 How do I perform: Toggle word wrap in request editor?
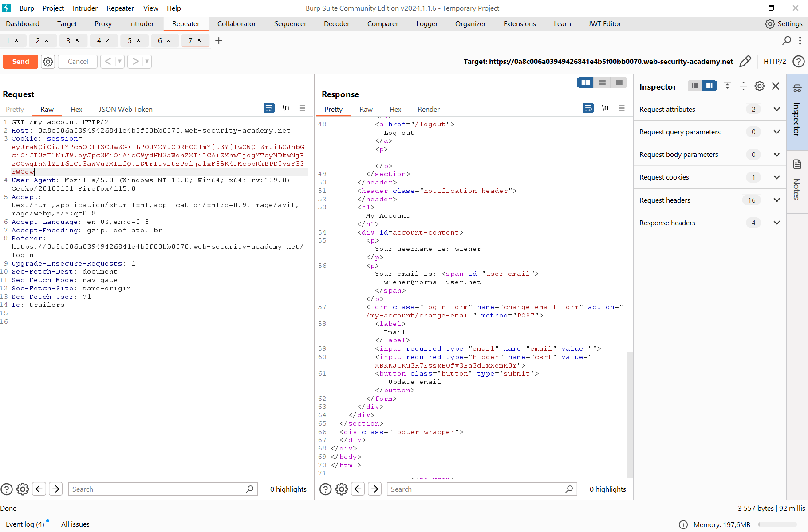click(269, 108)
